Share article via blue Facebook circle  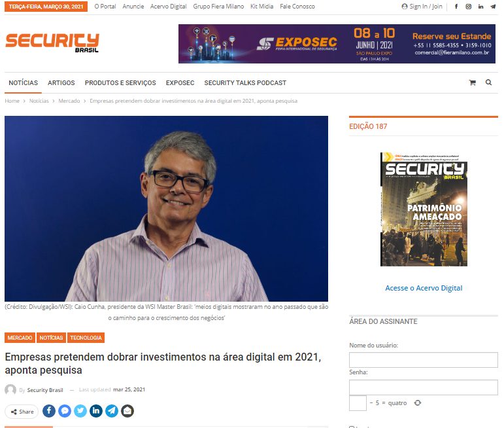[x=49, y=411]
